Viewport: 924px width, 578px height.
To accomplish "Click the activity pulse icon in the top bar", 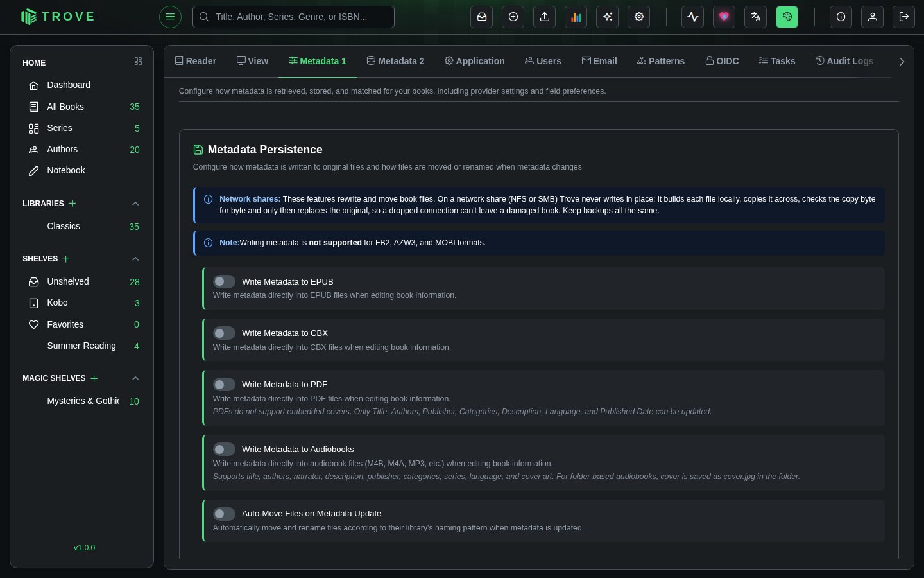I will click(x=693, y=17).
